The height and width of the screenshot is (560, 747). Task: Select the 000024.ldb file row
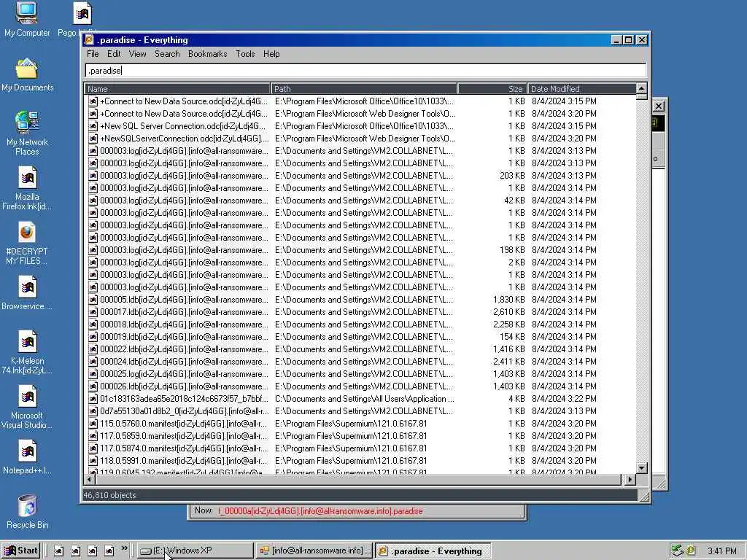point(360,362)
